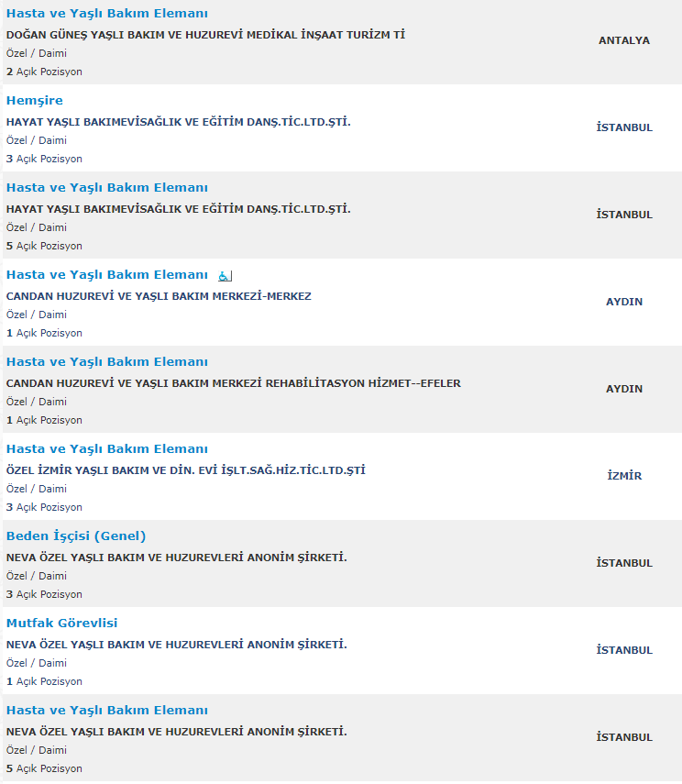Image resolution: width=682 pixels, height=784 pixels.
Task: Click the AYDIN label on the Candan Merkez row
Action: pyautogui.click(x=624, y=302)
